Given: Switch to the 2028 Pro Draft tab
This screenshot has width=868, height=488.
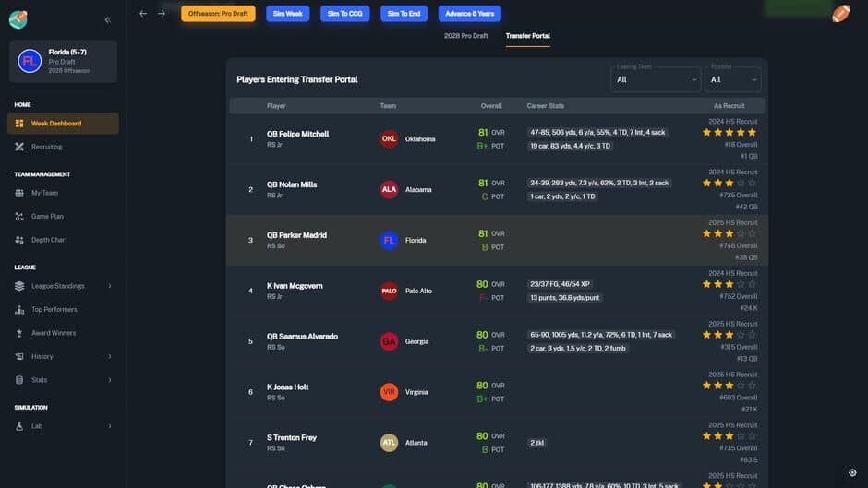Looking at the screenshot, I should coord(466,36).
